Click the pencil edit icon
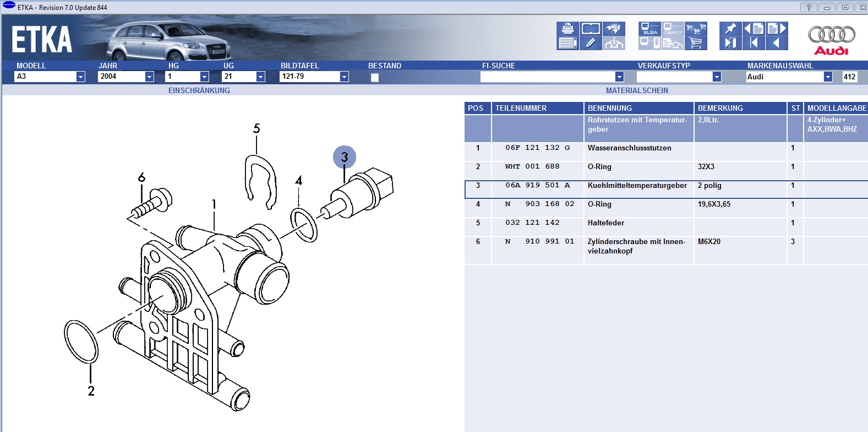The image size is (868, 432). [x=591, y=43]
